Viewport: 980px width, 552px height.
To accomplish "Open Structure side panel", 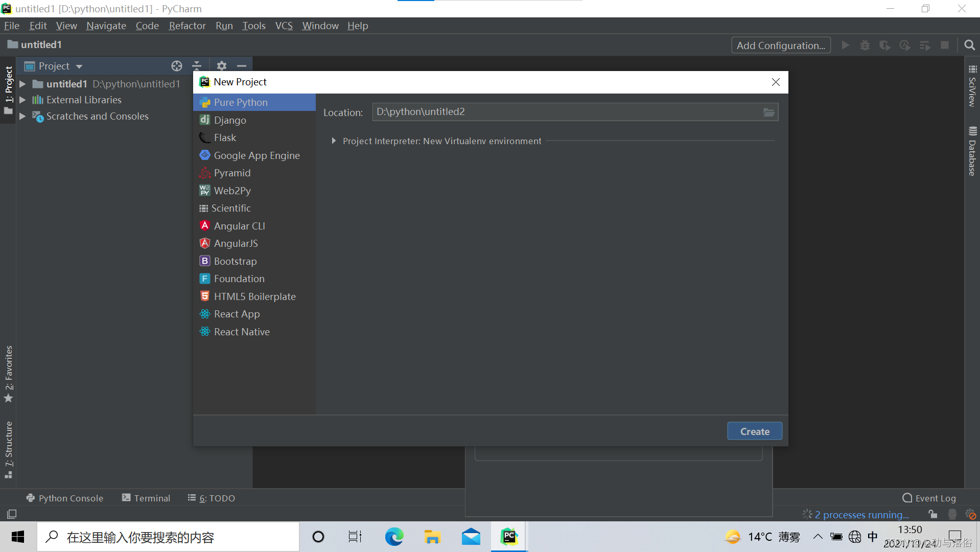I will [9, 449].
